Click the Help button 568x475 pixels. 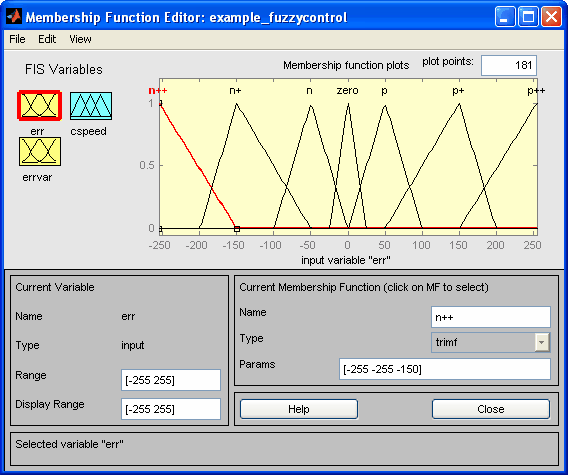(299, 409)
